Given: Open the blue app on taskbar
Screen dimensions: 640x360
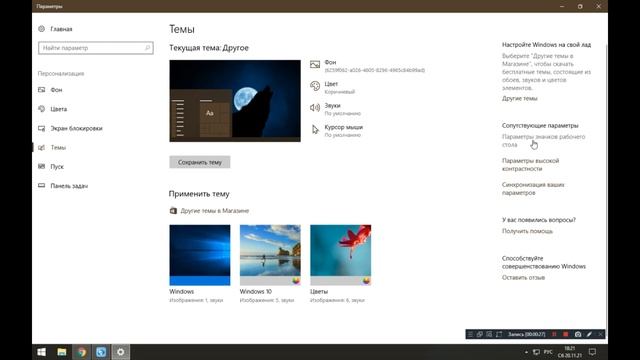Looking at the screenshot, I should coord(101,352).
